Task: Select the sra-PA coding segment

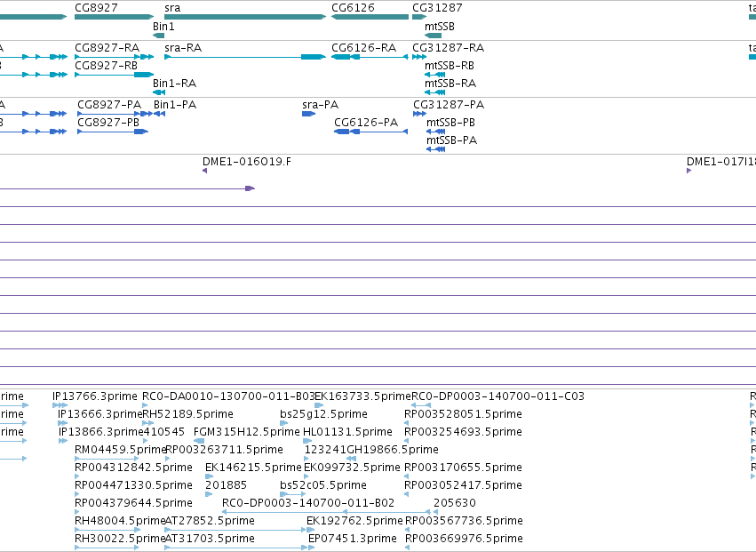Action: [308, 114]
